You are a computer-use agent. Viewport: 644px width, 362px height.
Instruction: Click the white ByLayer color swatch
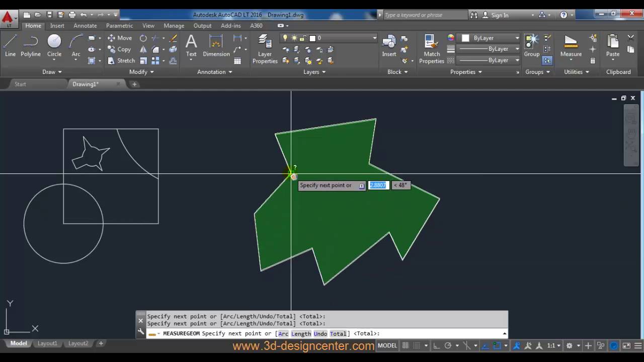(465, 38)
